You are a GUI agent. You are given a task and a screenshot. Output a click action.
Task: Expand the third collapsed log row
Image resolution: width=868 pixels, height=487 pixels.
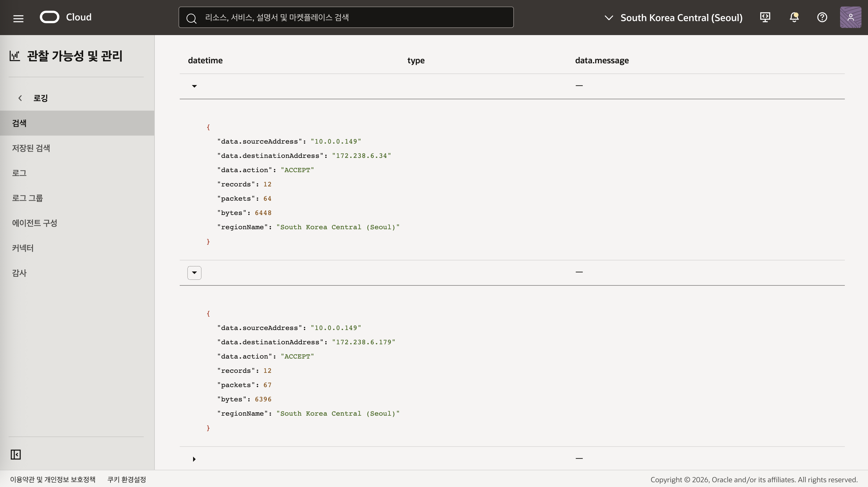point(195,459)
